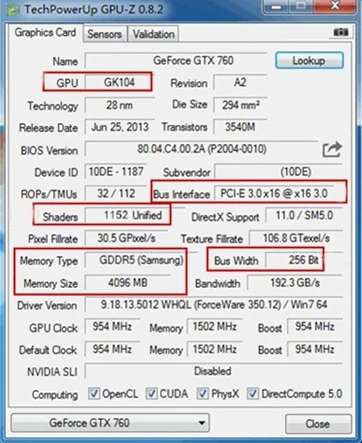The image size is (362, 443).
Task: Click the BIOS Version field 80.04.C4.00.2A
Action: pyautogui.click(x=202, y=149)
